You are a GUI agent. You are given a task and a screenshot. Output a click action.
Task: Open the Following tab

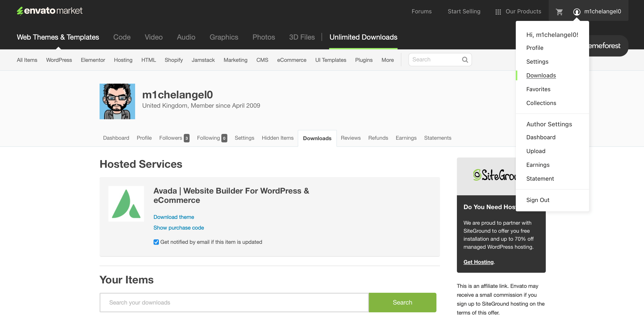click(x=212, y=138)
